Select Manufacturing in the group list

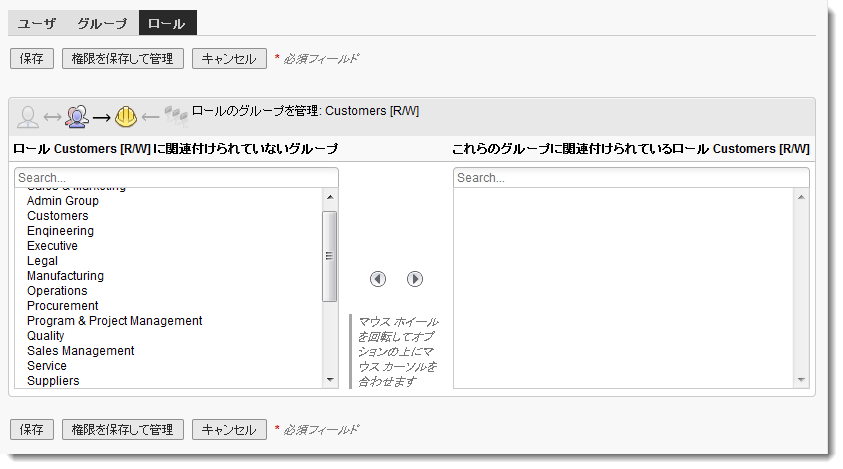pos(65,276)
